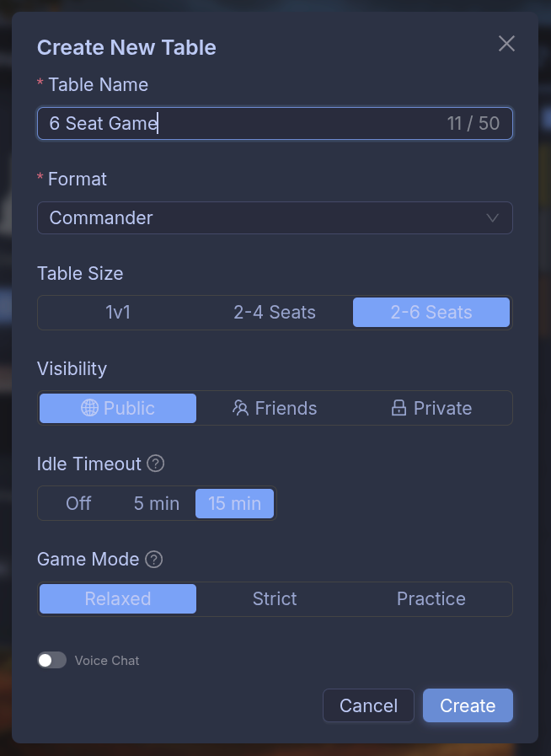551x756 pixels.
Task: Select the 1v1 table size
Action: pyautogui.click(x=118, y=313)
